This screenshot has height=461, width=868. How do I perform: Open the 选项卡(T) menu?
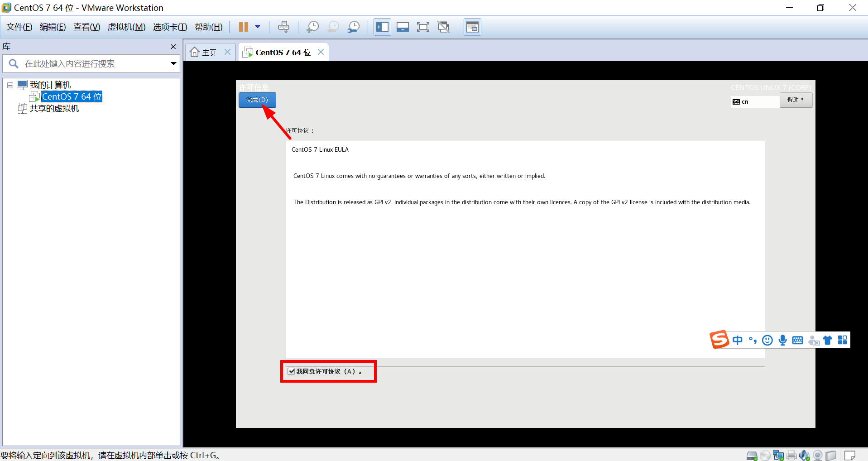click(170, 27)
